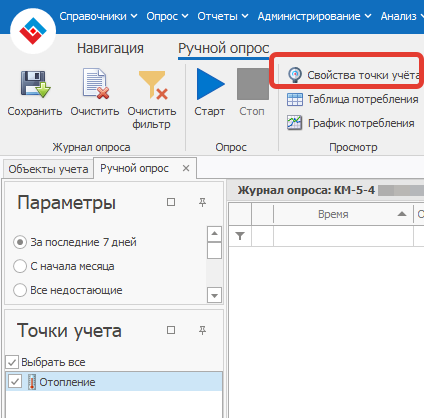This screenshot has width=424, height=418.
Task: Click Параметры panel title
Action: (66, 203)
